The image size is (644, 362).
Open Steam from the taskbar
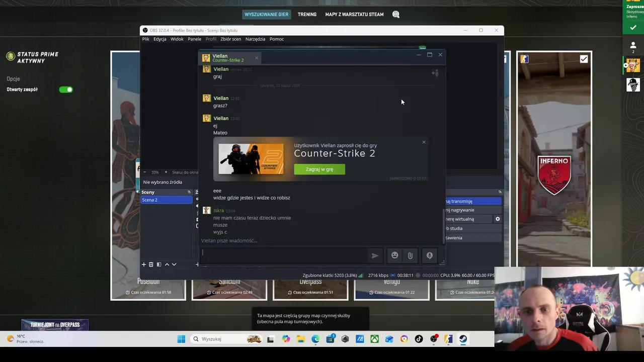[463, 339]
